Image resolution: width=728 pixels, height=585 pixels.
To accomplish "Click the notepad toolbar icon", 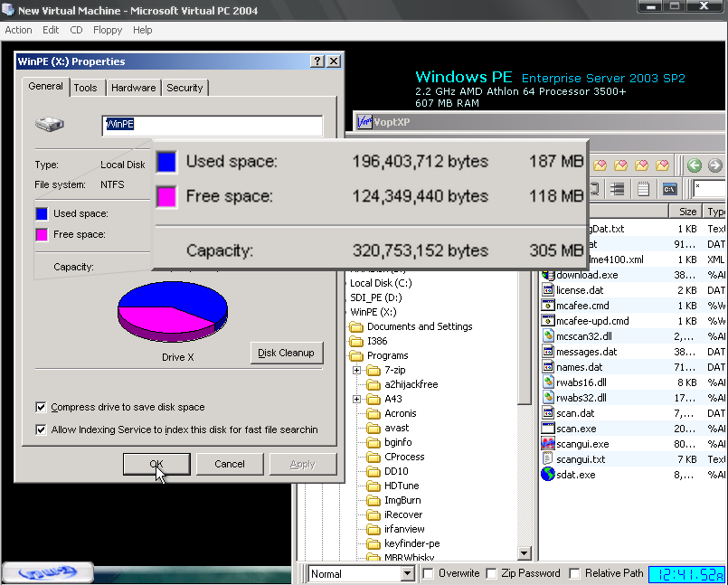I will [643, 189].
